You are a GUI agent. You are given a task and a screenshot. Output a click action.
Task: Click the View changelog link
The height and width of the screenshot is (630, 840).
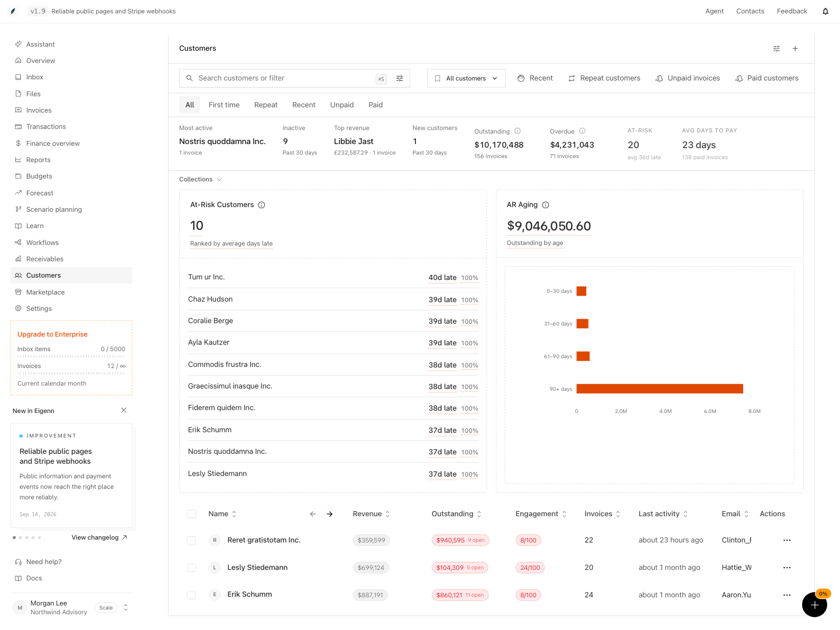point(99,538)
